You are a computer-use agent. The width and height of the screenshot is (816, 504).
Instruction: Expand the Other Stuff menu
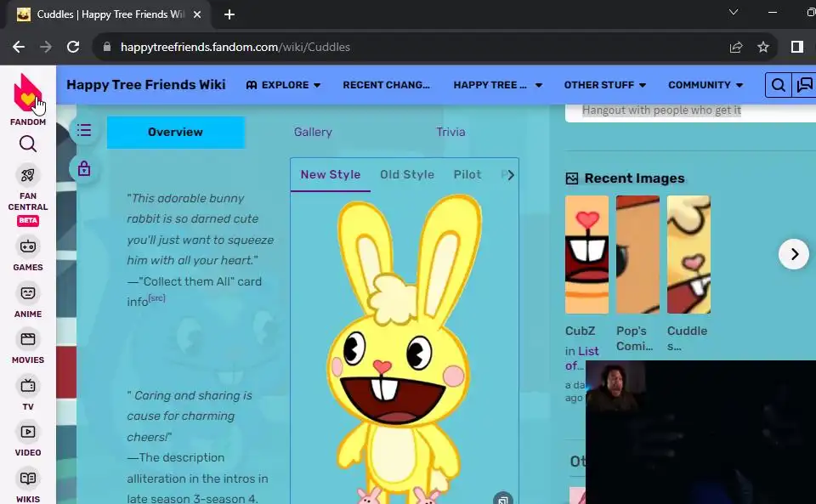click(x=604, y=85)
